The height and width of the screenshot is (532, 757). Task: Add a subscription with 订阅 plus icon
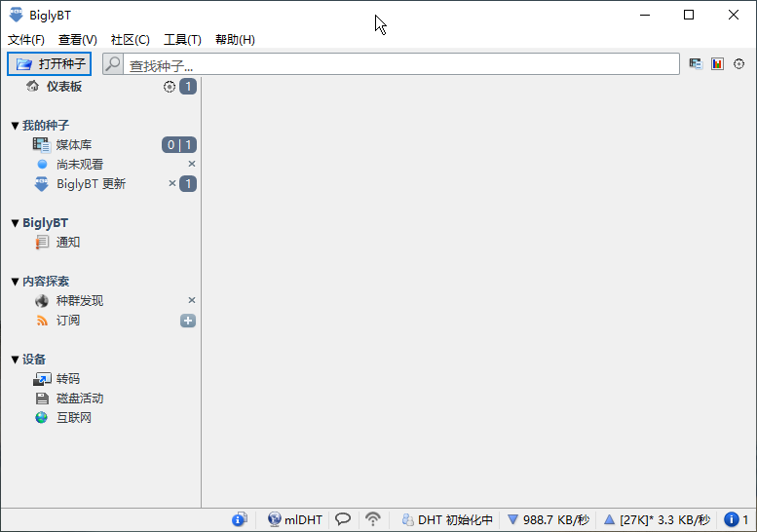[x=188, y=321]
